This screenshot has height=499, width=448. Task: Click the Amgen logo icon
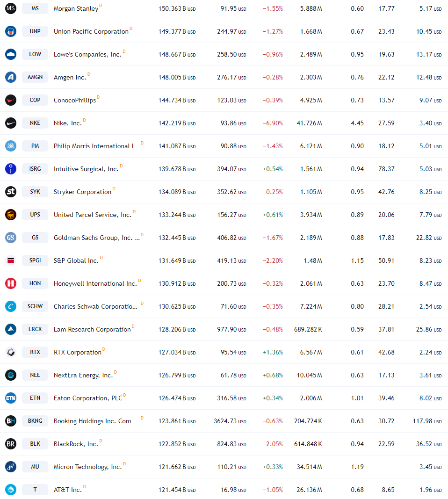[x=11, y=77]
